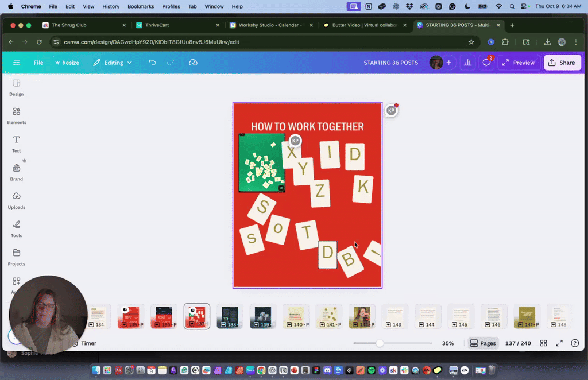
Task: Reload the page in Chrome
Action: pyautogui.click(x=39, y=42)
